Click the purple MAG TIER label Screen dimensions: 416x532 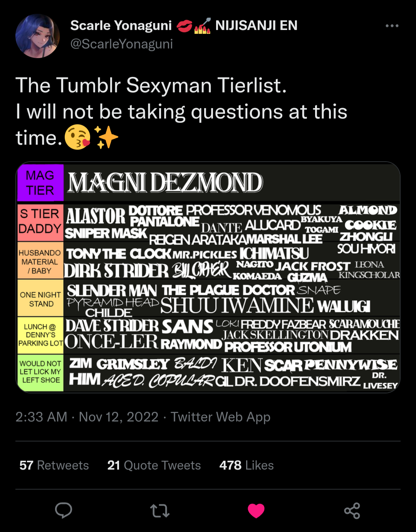click(x=40, y=183)
